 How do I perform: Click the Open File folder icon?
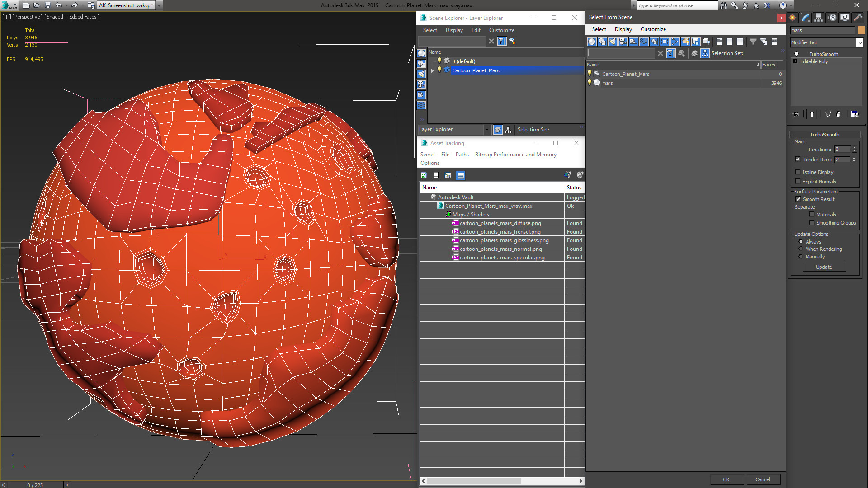point(37,5)
